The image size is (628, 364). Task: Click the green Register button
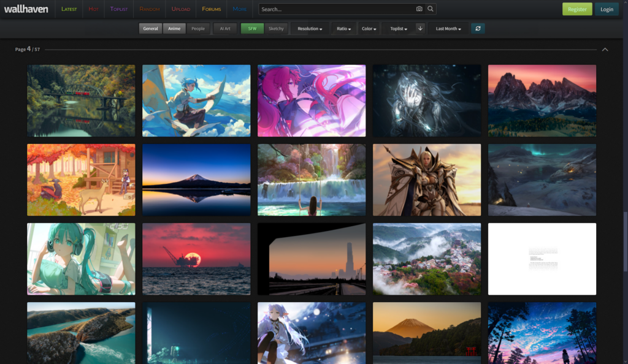pyautogui.click(x=577, y=9)
